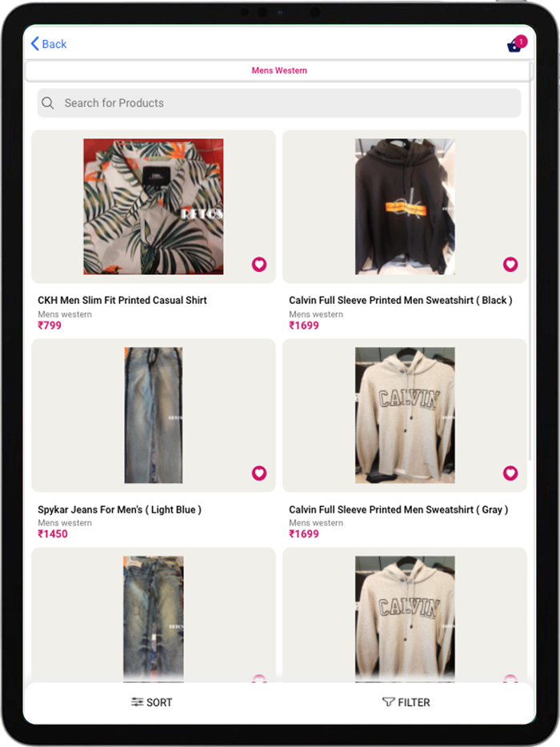Screen dimensions: 560x747
Task: Open the SORT options
Action: (x=151, y=702)
